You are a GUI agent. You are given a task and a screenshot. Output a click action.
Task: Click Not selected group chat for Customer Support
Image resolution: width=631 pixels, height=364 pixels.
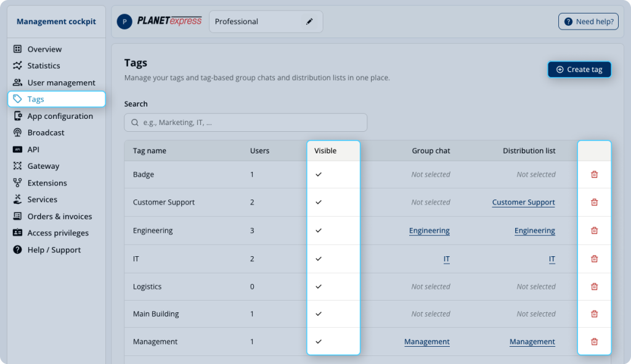tap(431, 202)
